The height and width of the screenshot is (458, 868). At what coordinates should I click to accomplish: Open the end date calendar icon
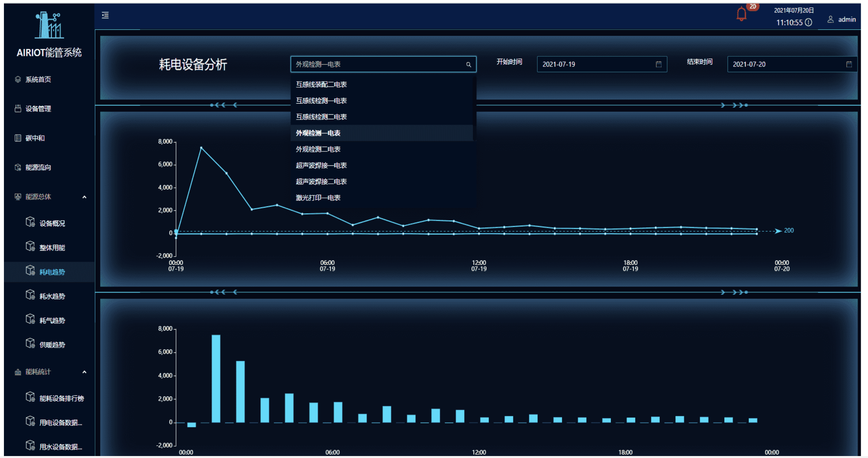coord(849,64)
